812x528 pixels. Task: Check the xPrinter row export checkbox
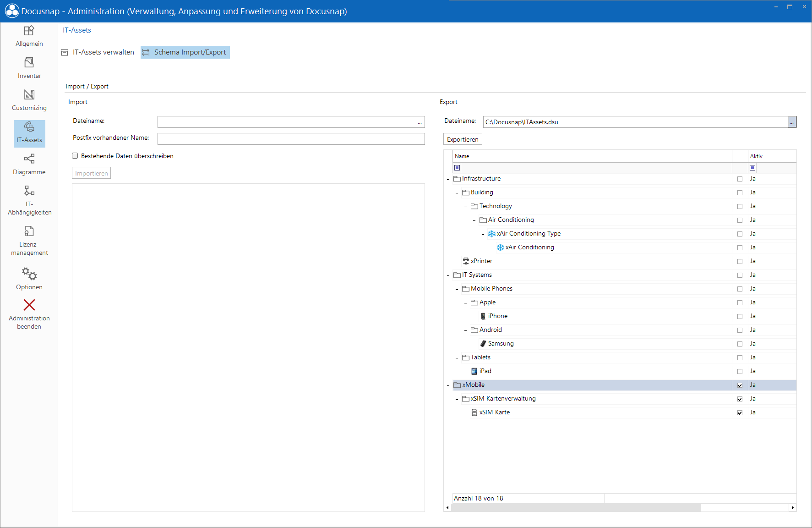(740, 262)
